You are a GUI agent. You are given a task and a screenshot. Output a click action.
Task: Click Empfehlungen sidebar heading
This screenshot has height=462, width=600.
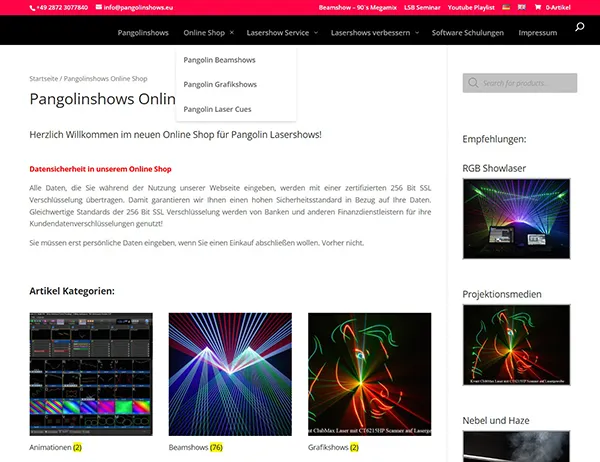coord(494,139)
